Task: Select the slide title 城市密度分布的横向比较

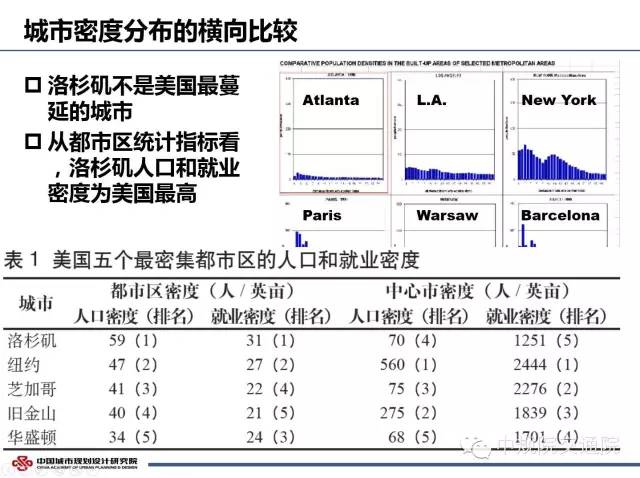Action: [x=161, y=31]
